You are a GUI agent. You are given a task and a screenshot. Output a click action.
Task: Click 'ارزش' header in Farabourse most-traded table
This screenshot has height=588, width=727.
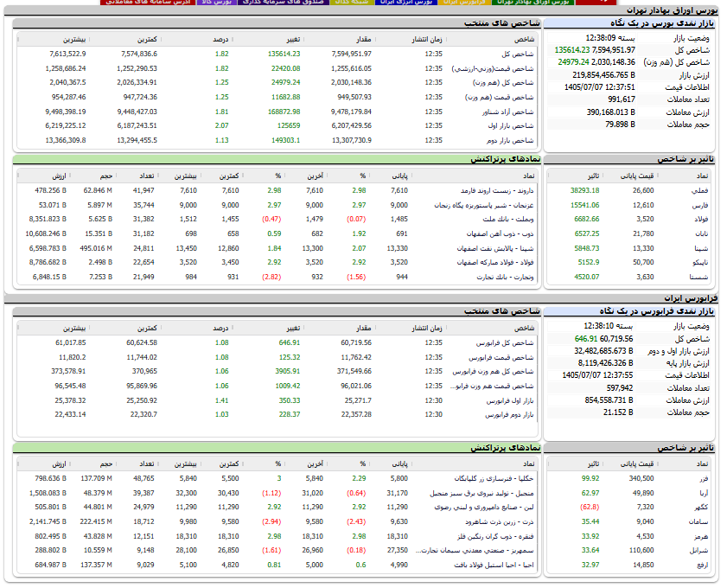(x=59, y=464)
